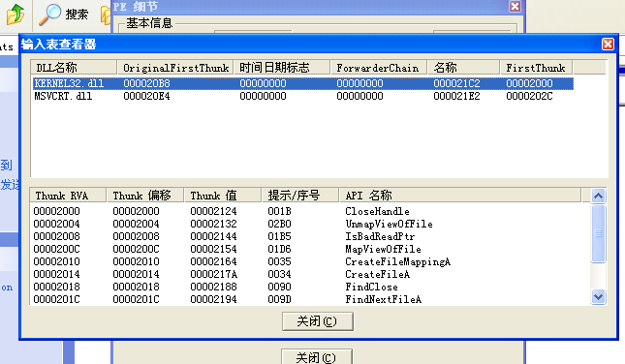
Task: Select the KERNEL32.dll row
Action: coord(303,83)
